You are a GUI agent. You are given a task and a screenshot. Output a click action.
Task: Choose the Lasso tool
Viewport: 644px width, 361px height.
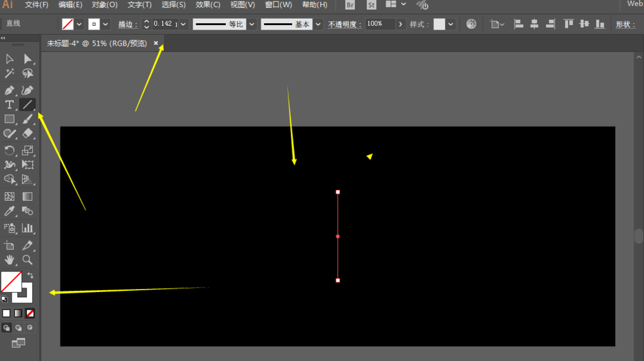pos(28,73)
